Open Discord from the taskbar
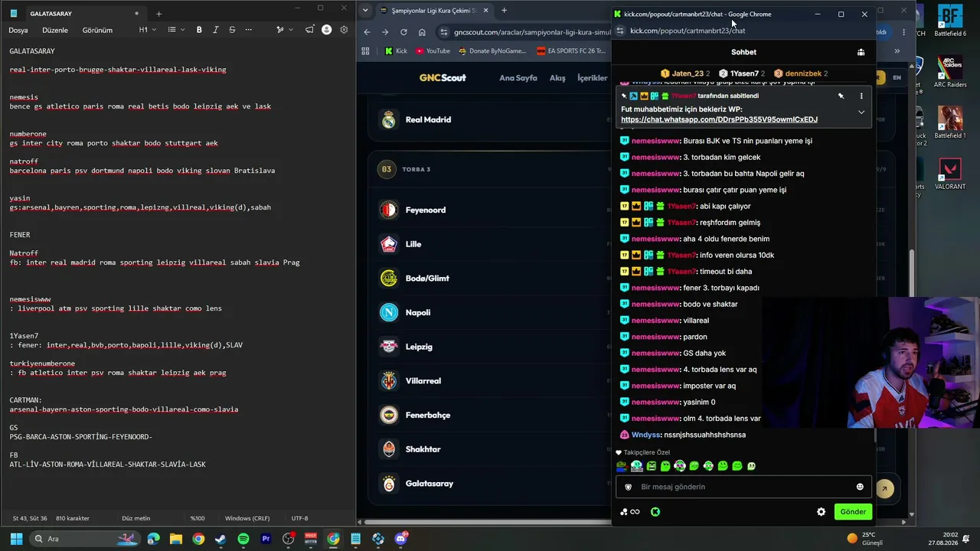Viewport: 980px width, 551px height. point(400,539)
